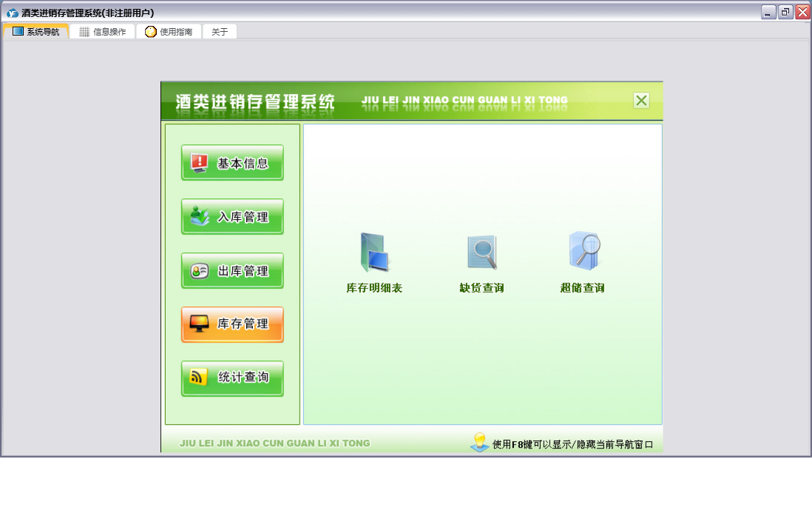Close the main application window
Viewport: 812px width, 530px height.
[x=802, y=12]
